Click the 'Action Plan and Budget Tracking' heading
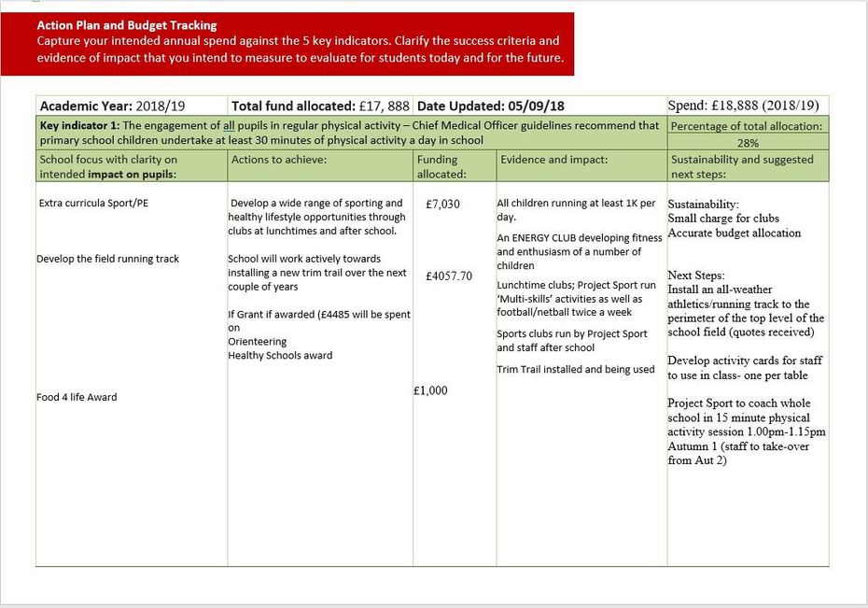This screenshot has width=868, height=608. pos(127,25)
